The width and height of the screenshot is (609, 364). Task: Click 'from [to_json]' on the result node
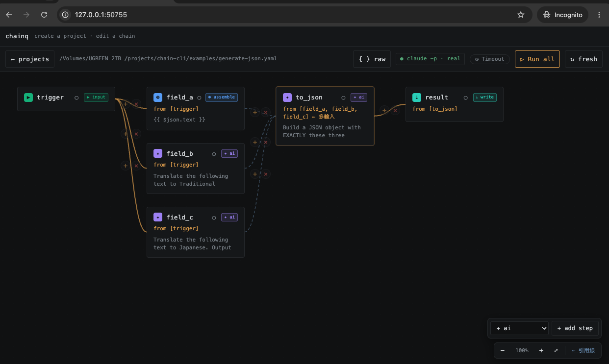pos(435,109)
